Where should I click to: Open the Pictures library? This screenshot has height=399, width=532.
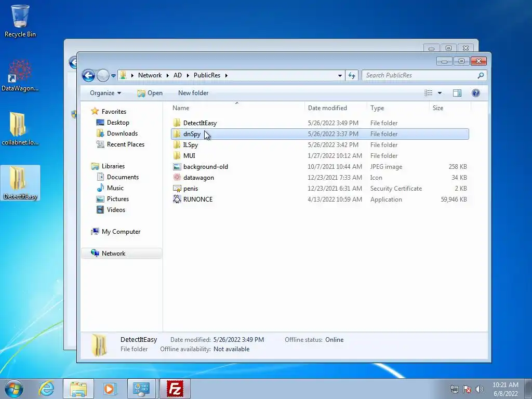(x=113, y=199)
